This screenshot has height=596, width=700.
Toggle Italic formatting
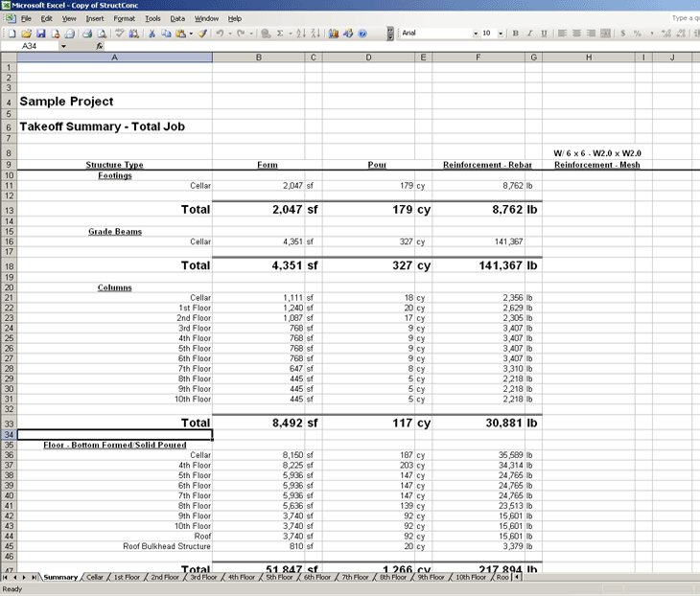(x=529, y=33)
